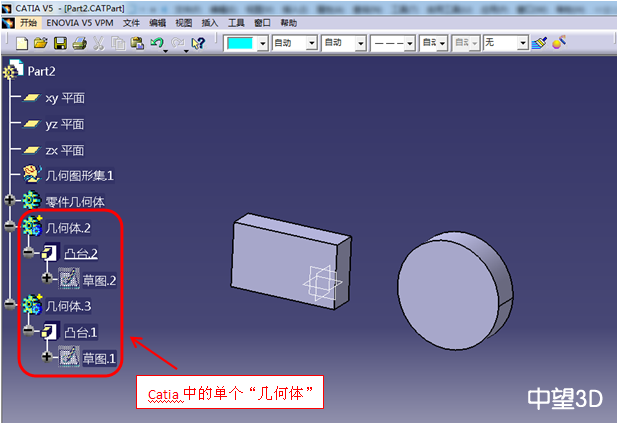617x425 pixels.
Task: Click the New document icon
Action: click(x=22, y=43)
